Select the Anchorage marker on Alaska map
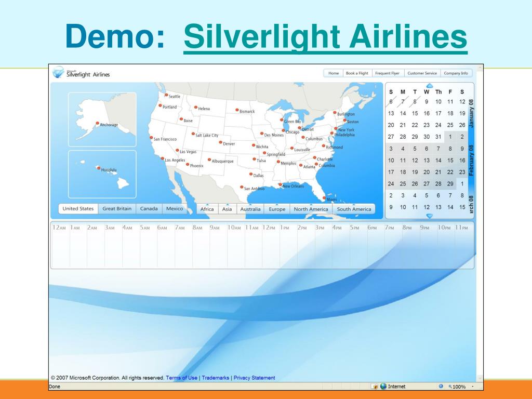Screen dimensions: 532x399 [x=97, y=124]
